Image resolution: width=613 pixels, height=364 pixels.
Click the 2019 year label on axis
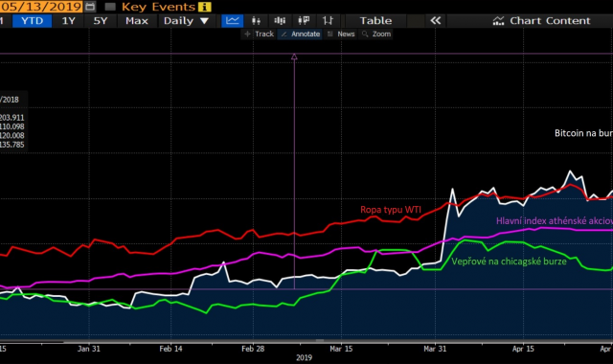pos(304,357)
